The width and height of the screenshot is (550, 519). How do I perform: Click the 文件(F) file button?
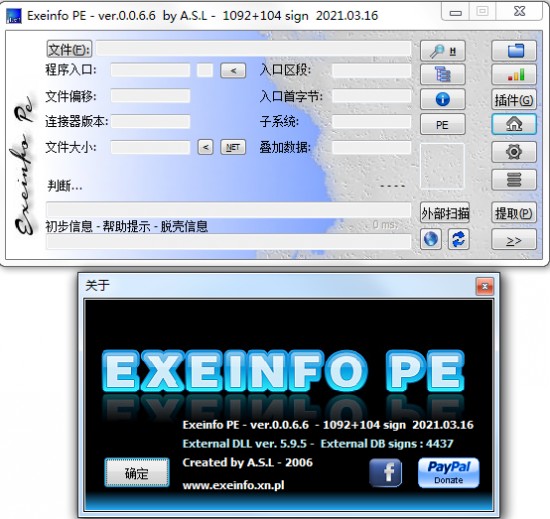[69, 49]
